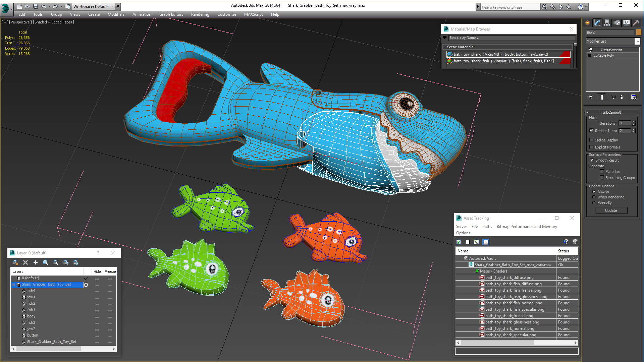
Task: Click Configure Modifier Sets icon
Action: click(634, 97)
